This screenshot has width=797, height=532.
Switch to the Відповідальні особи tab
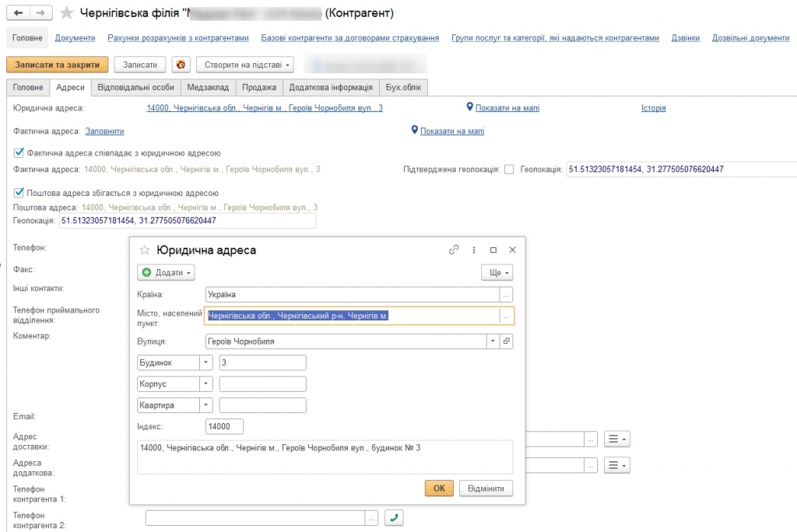(135, 88)
